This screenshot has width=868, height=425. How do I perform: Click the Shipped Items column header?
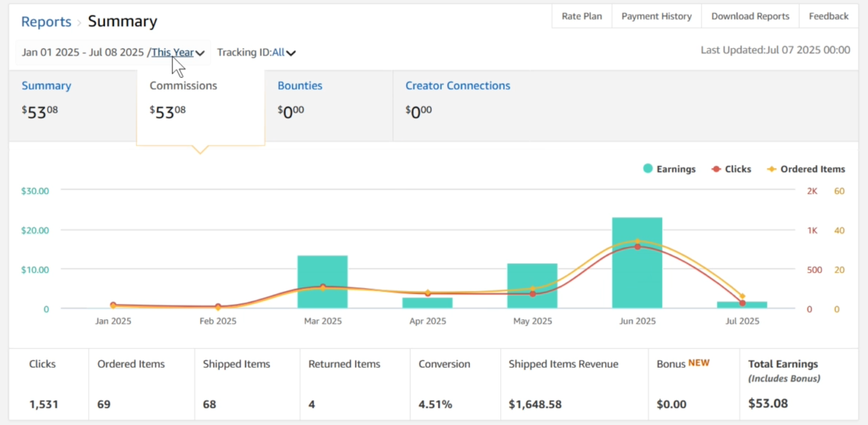pos(237,364)
